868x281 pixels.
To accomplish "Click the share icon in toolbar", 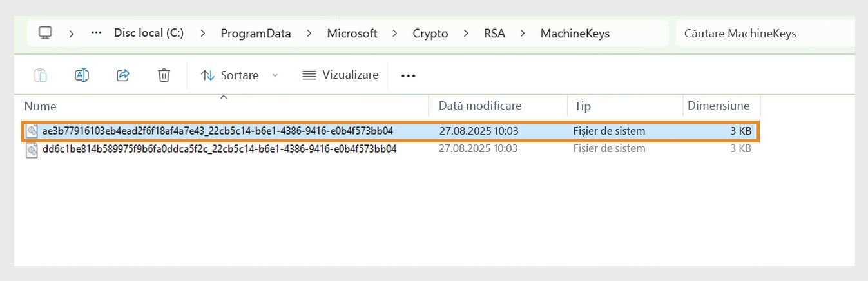I will 123,75.
